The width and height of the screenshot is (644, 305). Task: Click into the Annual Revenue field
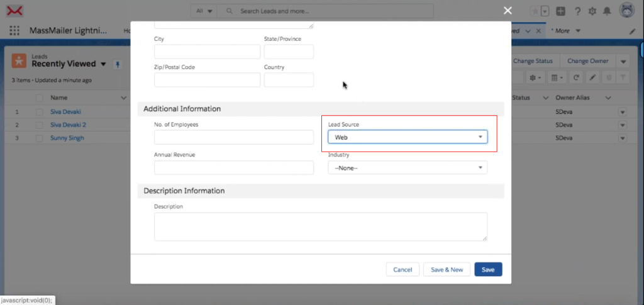click(234, 167)
